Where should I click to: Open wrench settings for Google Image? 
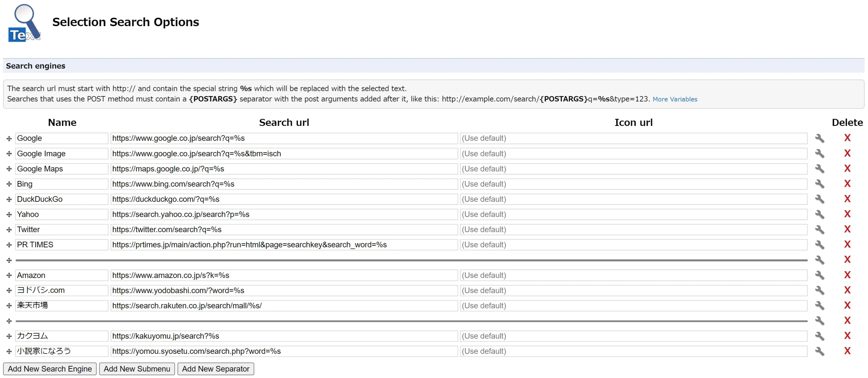click(820, 154)
